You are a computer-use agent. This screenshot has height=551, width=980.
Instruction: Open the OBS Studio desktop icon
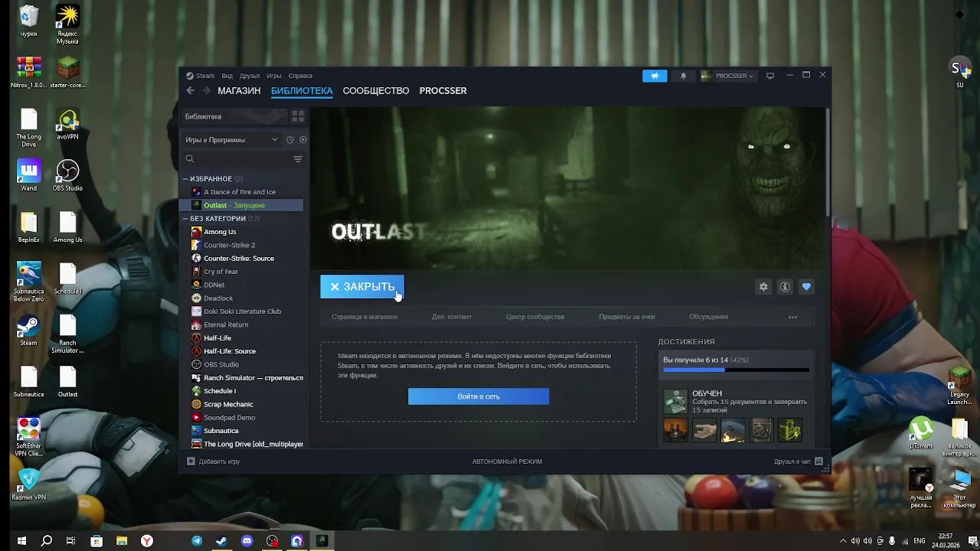[x=67, y=175]
